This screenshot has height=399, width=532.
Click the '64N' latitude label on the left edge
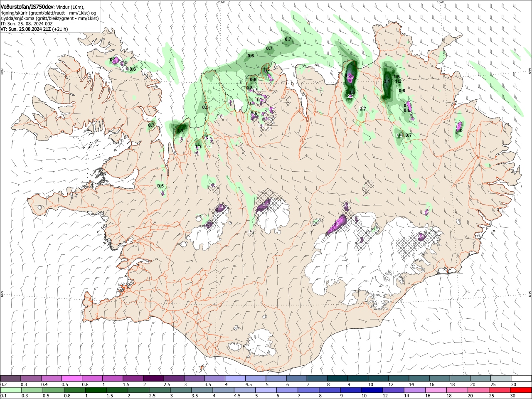[2, 295]
